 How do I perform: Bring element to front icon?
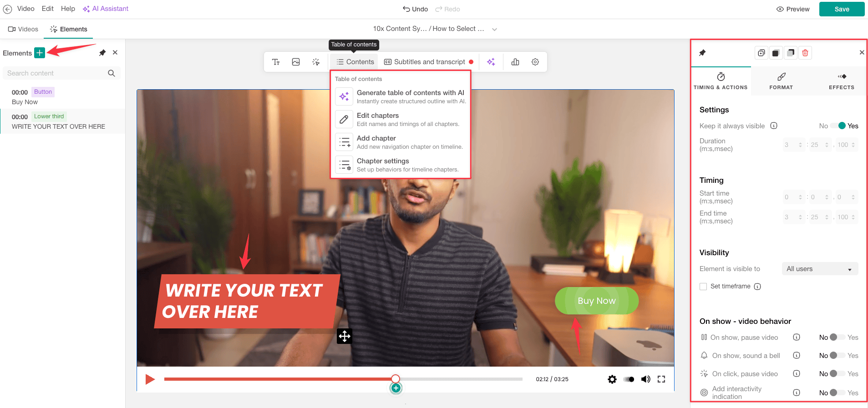776,53
